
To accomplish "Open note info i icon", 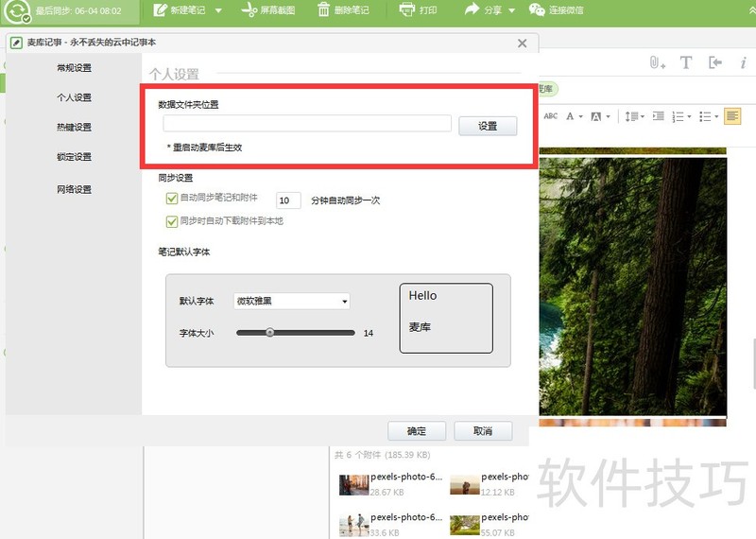I will (x=743, y=62).
